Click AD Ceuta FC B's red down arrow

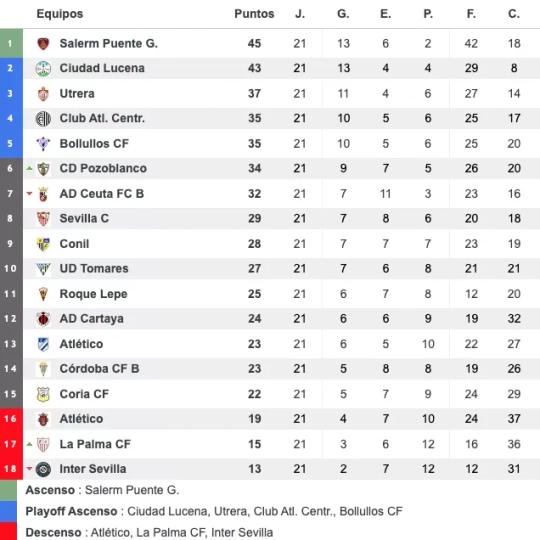pyautogui.click(x=30, y=194)
